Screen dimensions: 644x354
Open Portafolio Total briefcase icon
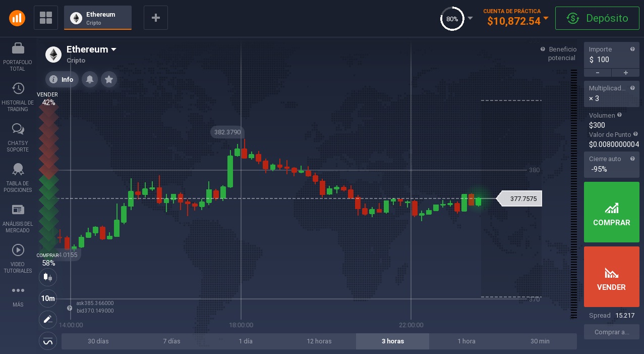(x=18, y=48)
